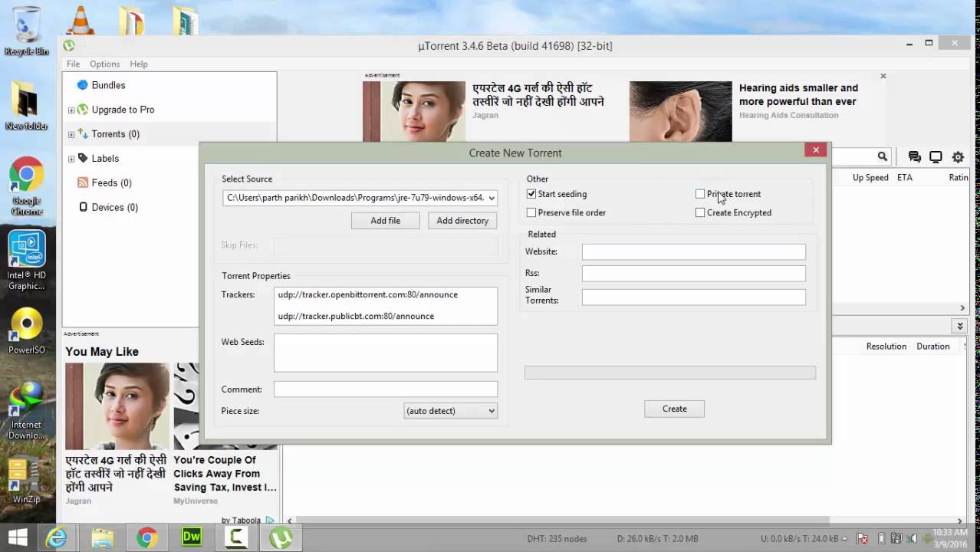Image resolution: width=980 pixels, height=552 pixels.
Task: Open the Options menu
Action: pyautogui.click(x=104, y=64)
